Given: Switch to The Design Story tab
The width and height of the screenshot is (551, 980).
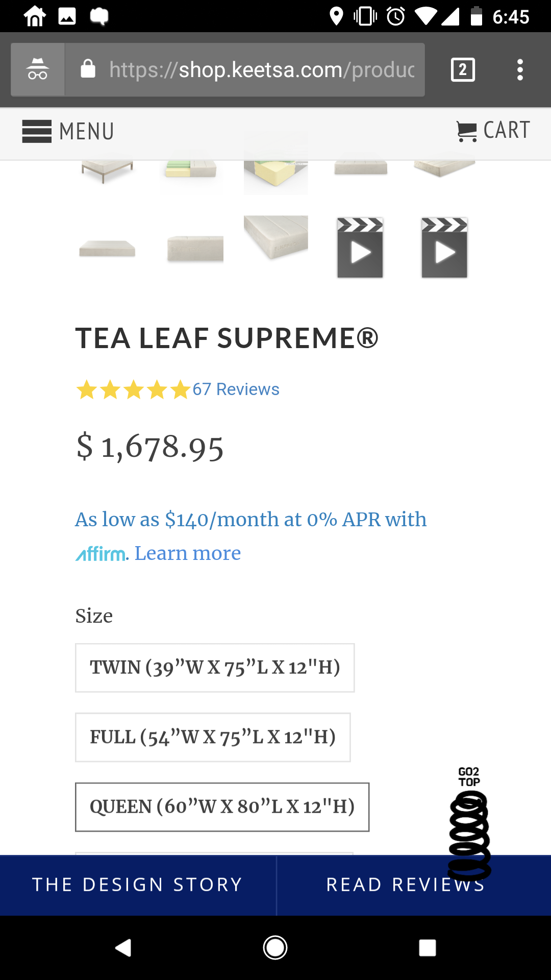Looking at the screenshot, I should click(138, 885).
